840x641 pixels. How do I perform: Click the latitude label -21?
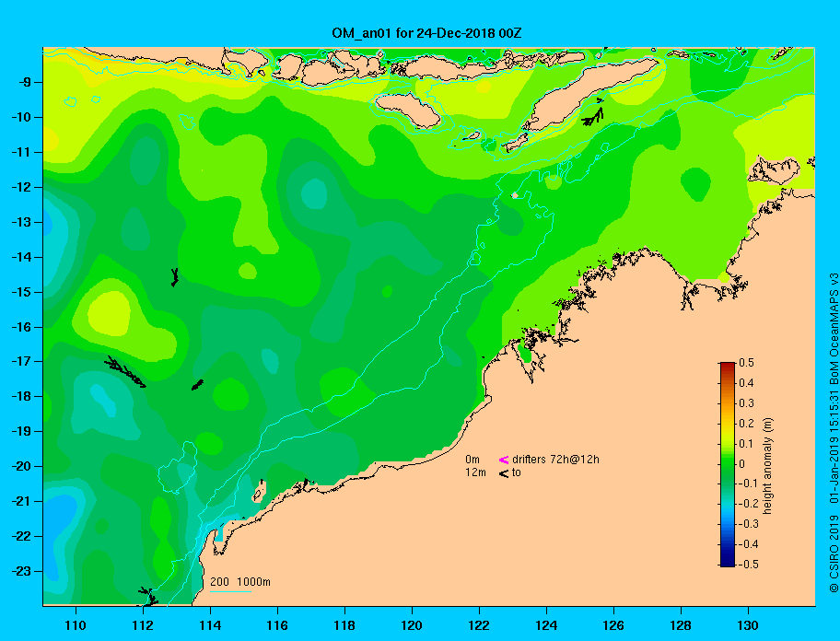coord(22,501)
